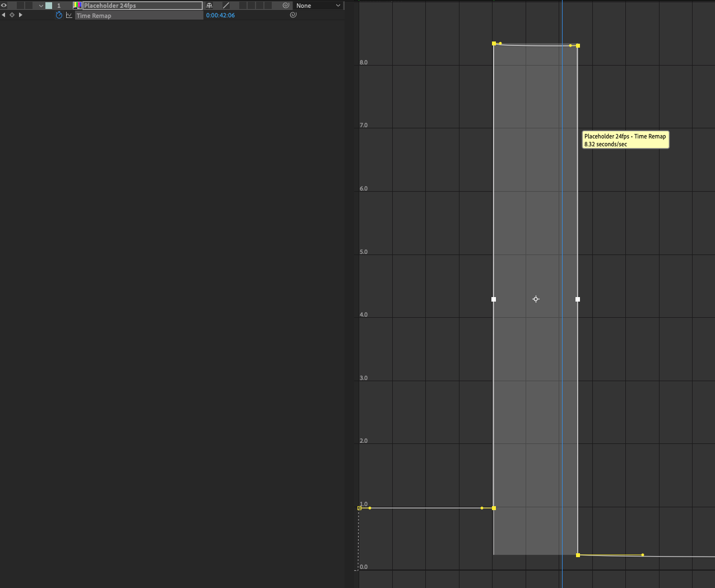Jump to next keyframe arrow
Viewport: 715px width, 588px height.
click(21, 15)
